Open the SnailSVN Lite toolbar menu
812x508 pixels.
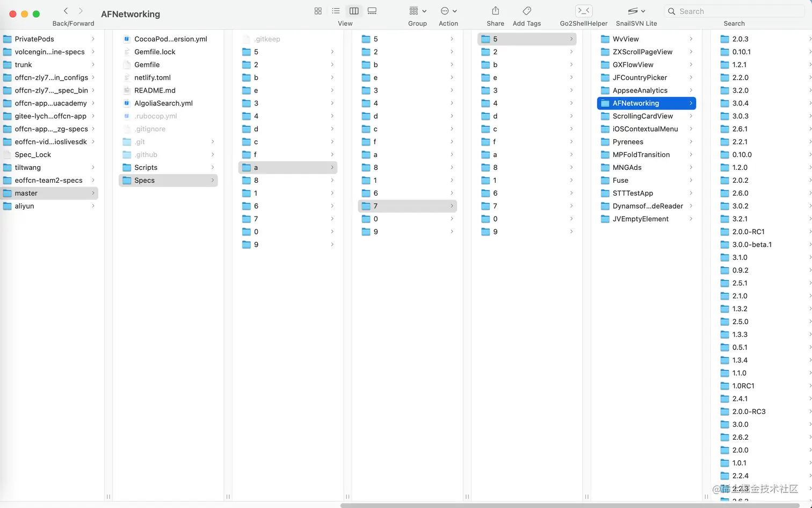[x=636, y=11]
